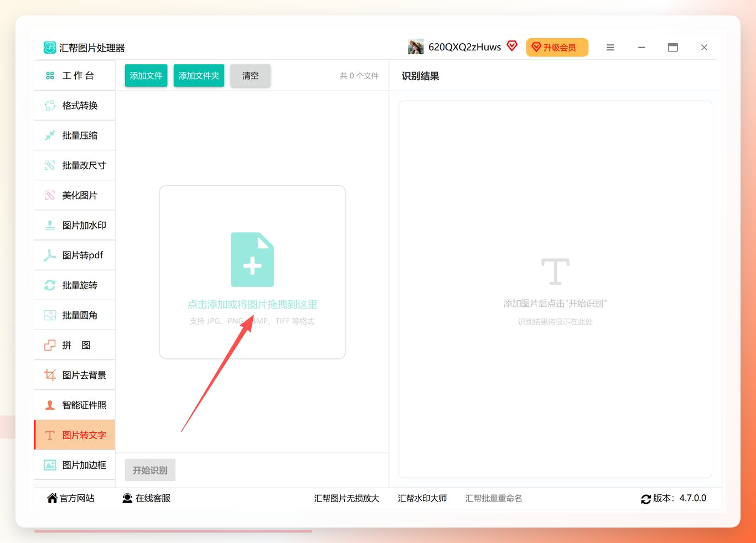The width and height of the screenshot is (756, 543).
Task: Click the 共 0 个文件 counter text
Action: [359, 76]
